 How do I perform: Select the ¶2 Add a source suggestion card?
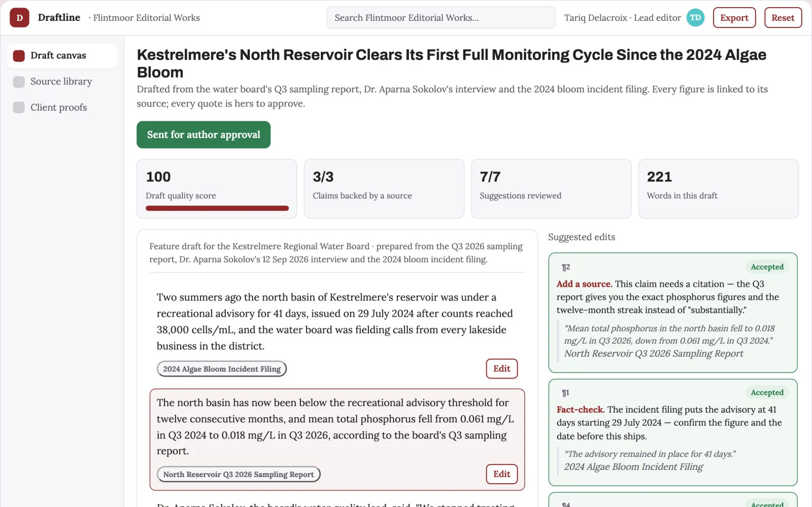click(673, 313)
